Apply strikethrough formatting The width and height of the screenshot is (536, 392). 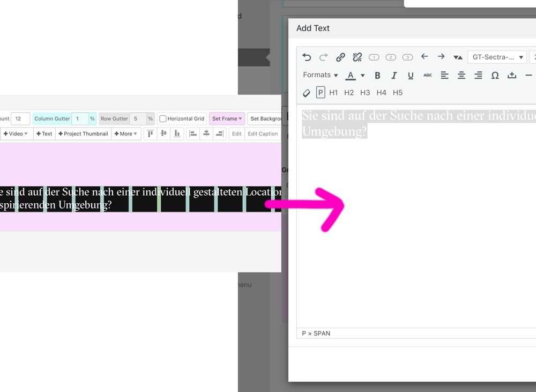[427, 76]
